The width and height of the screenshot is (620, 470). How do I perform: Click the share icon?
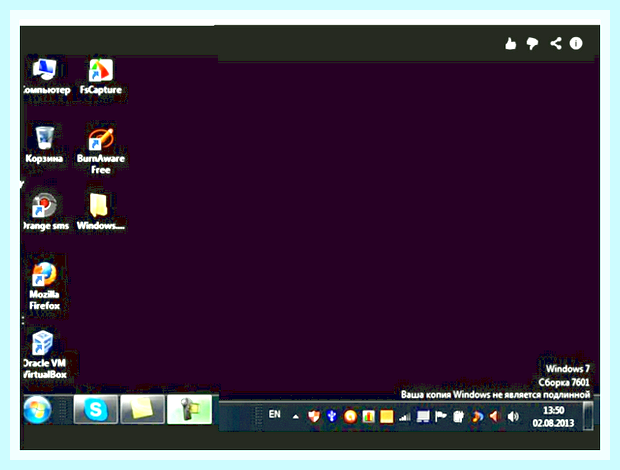pyautogui.click(x=556, y=43)
